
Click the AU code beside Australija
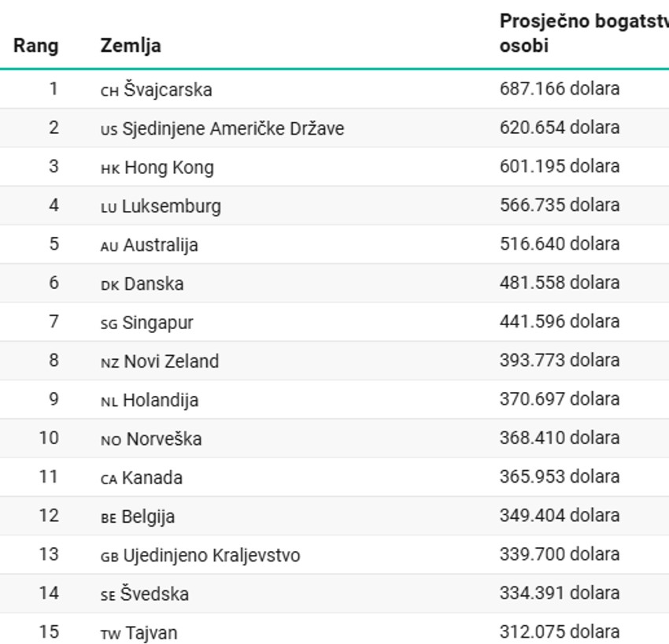(109, 246)
